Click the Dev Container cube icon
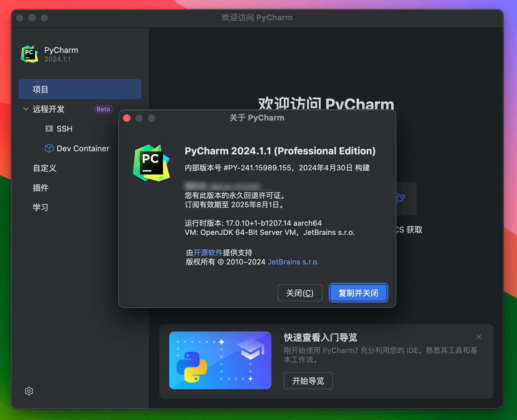The width and height of the screenshot is (517, 420). click(49, 148)
